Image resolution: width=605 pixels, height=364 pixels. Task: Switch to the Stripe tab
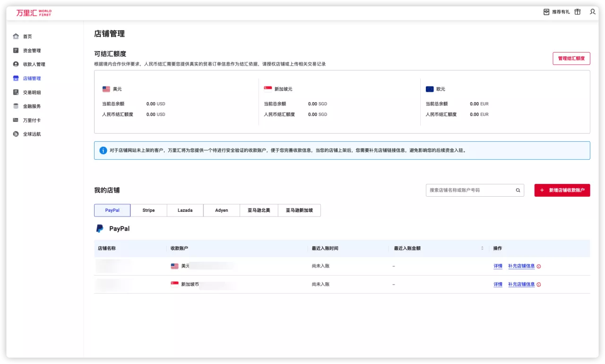pos(148,210)
